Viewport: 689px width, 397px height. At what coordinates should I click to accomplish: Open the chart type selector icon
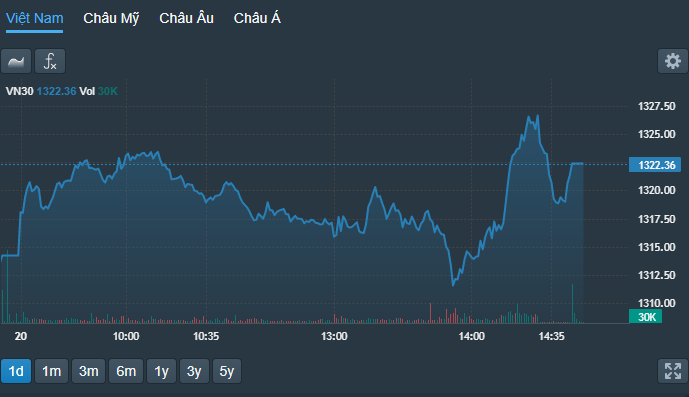16,61
